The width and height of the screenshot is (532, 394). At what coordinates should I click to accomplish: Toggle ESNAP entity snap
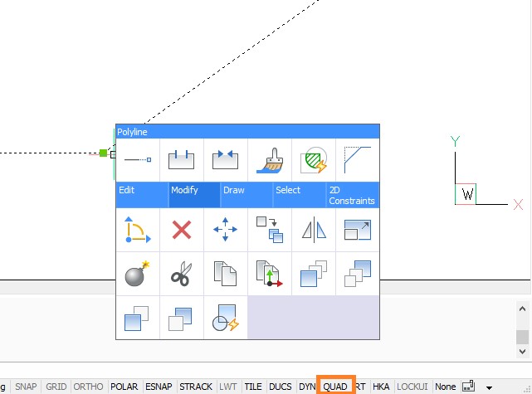pos(159,387)
